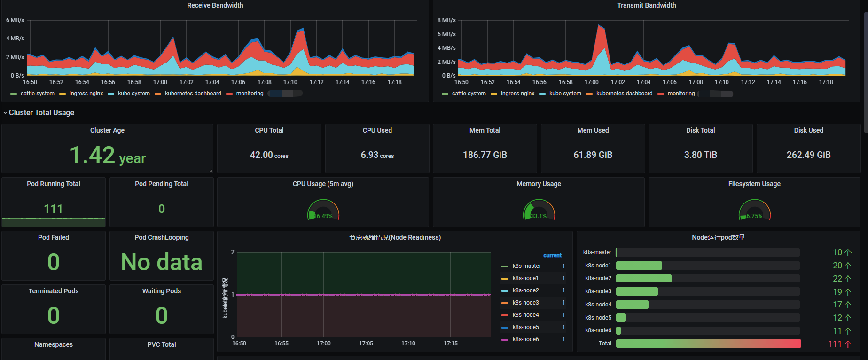Open the Disk Used panel title menu
868x360 pixels.
click(x=809, y=130)
